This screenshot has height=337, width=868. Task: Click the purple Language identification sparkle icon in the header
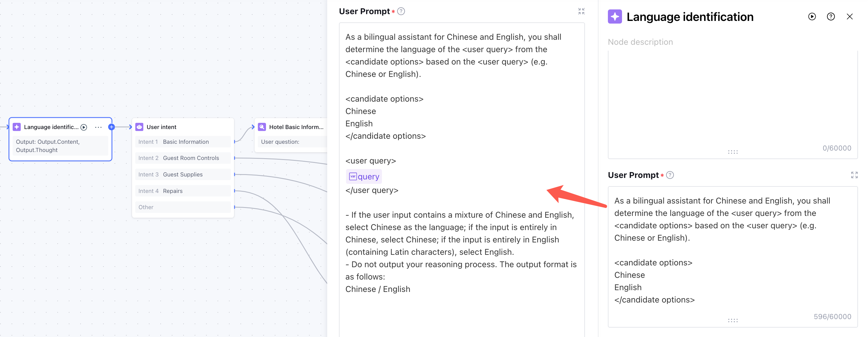tap(615, 16)
